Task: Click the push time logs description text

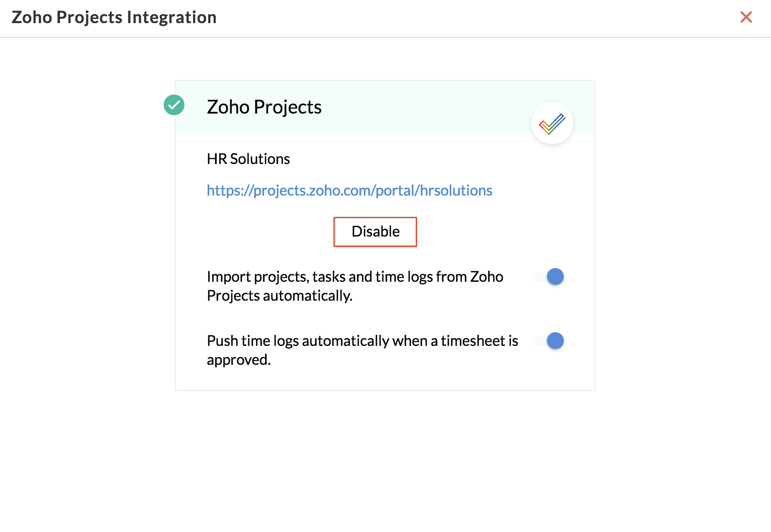Action: (362, 350)
